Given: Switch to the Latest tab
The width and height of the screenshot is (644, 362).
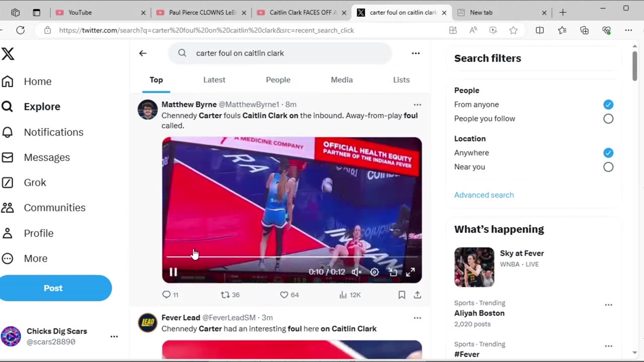Looking at the screenshot, I should tap(214, 80).
